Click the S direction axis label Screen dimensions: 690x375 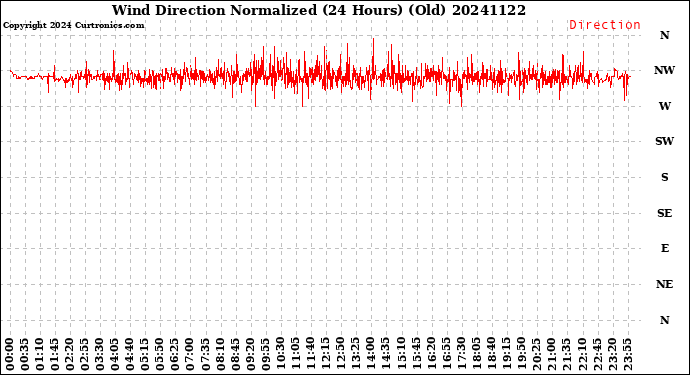tap(664, 177)
